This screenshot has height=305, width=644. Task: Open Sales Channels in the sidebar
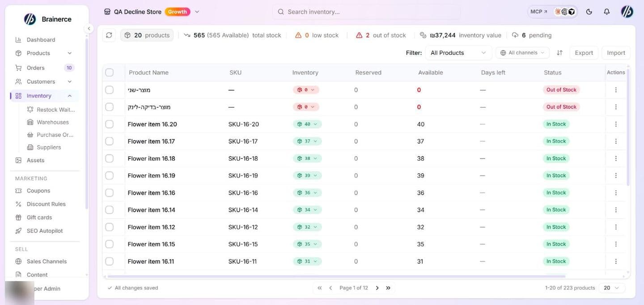[47, 262]
